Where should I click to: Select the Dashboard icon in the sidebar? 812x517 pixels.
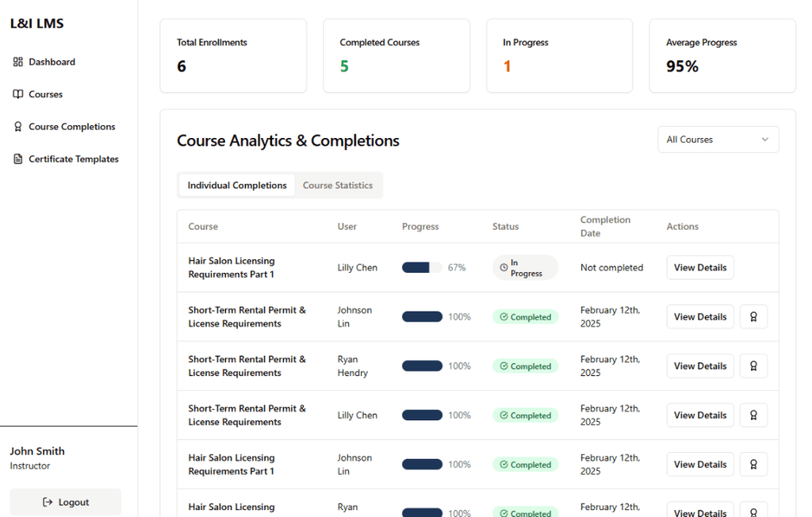17,62
